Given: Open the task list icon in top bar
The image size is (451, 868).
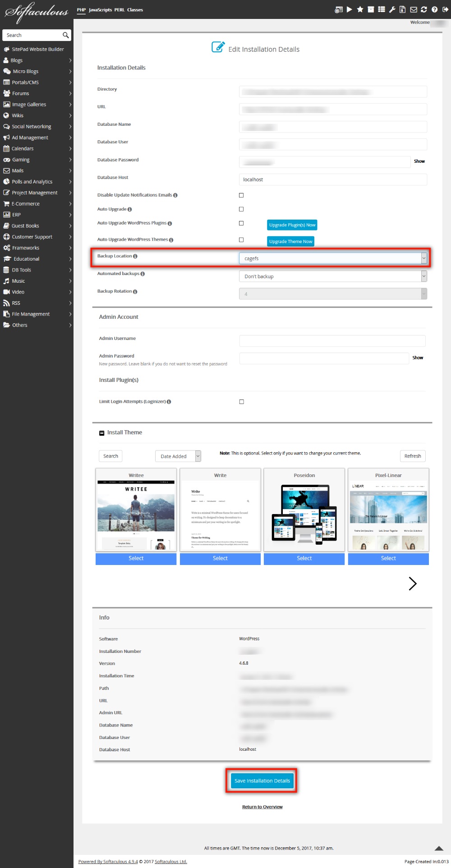Looking at the screenshot, I should coord(382,9).
